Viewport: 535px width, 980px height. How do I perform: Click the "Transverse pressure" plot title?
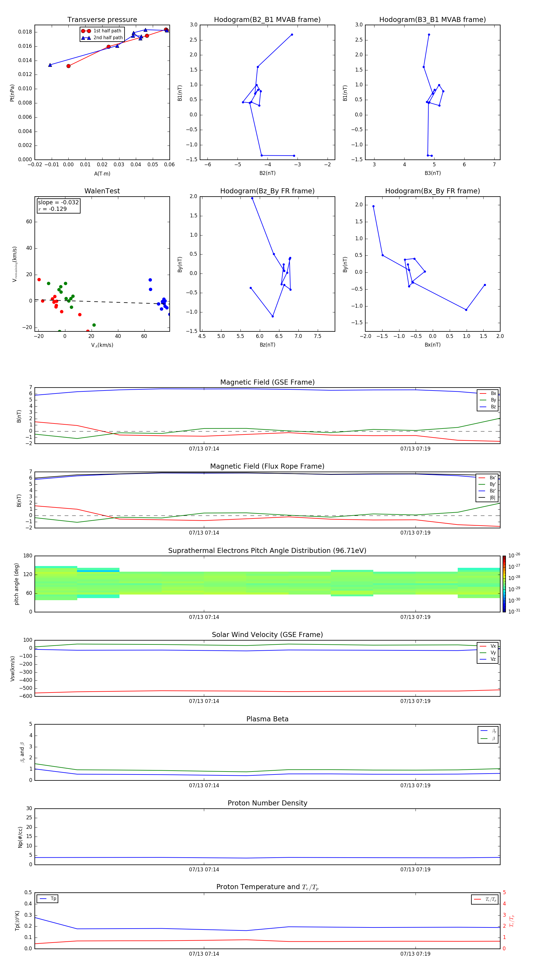click(102, 20)
